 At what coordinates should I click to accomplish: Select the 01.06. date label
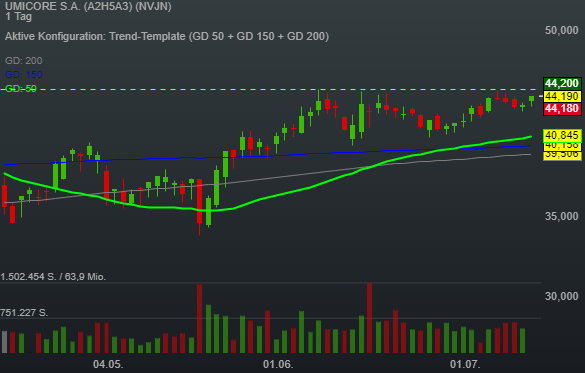[x=278, y=364]
